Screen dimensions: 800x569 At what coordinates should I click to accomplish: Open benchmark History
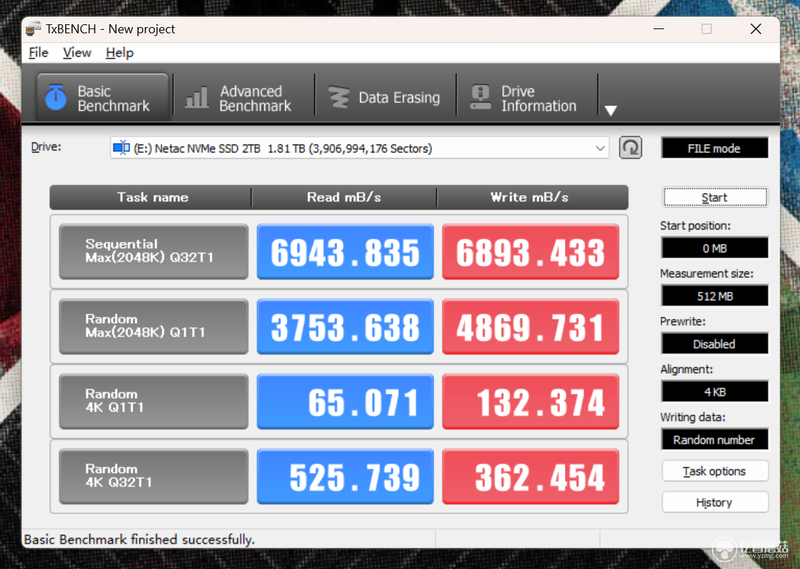point(715,503)
